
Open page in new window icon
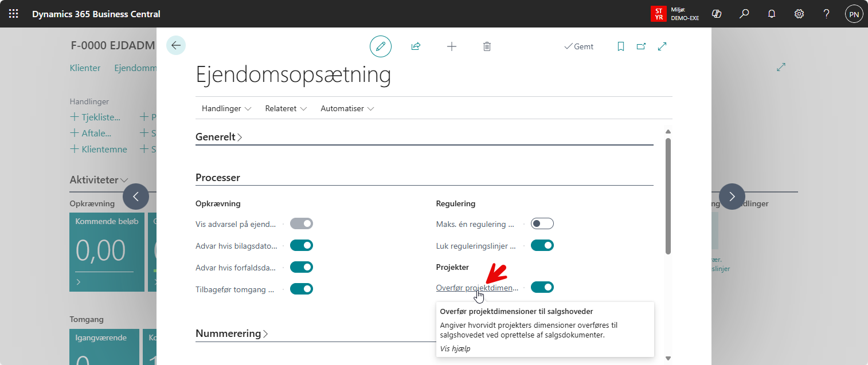click(642, 46)
